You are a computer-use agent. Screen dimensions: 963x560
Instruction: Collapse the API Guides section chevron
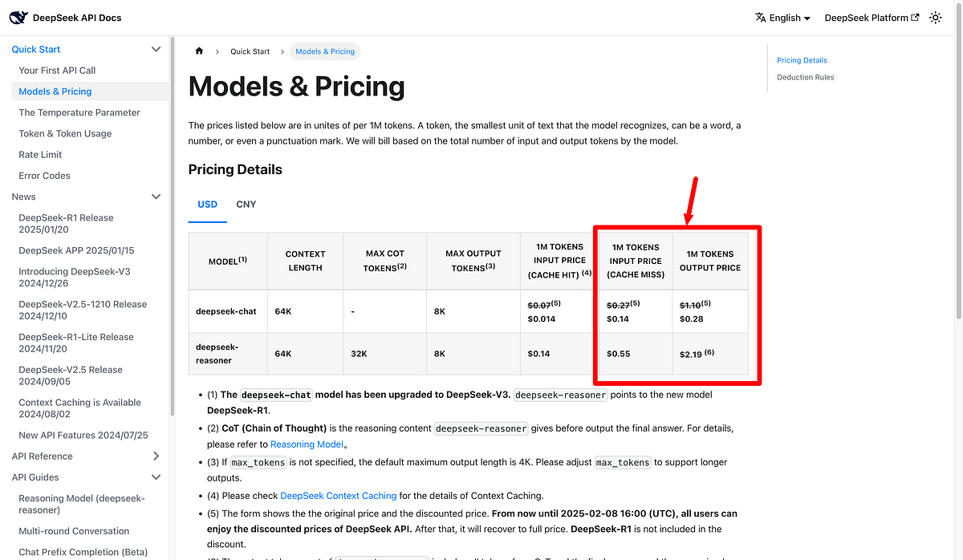click(x=156, y=477)
